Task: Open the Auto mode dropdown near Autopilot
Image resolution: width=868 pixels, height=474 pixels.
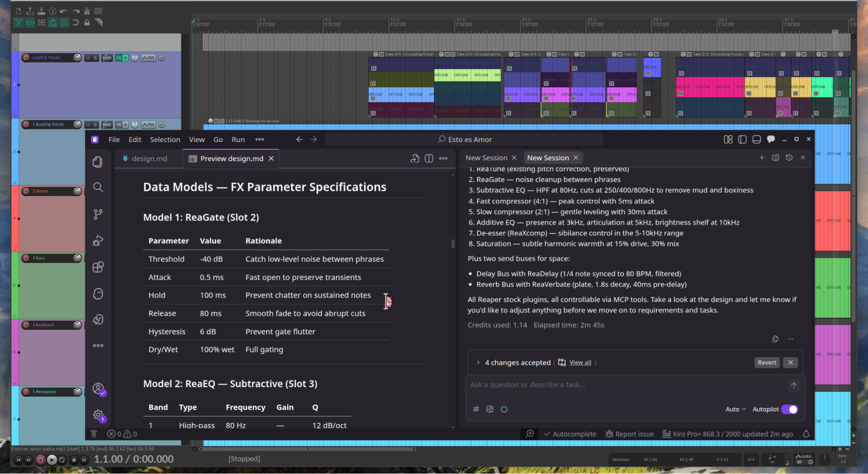Action: pyautogui.click(x=735, y=409)
